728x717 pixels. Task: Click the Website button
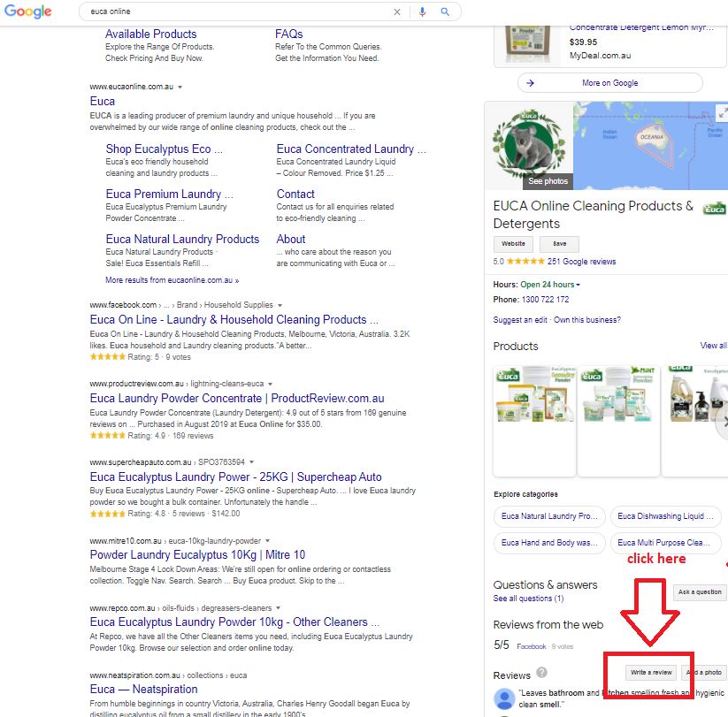514,244
